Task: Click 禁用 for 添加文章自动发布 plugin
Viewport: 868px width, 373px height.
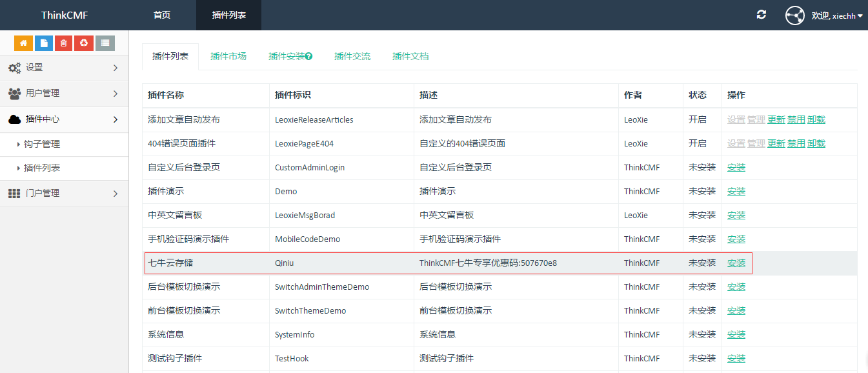Action: [796, 119]
